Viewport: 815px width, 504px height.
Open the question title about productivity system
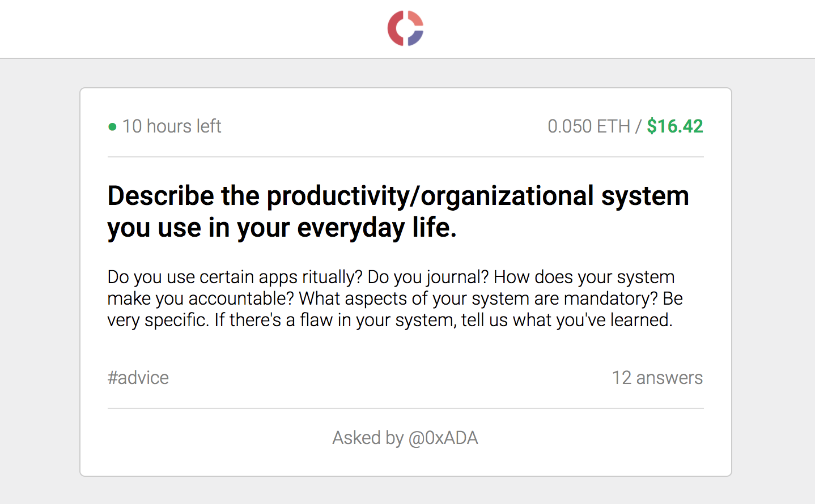point(398,211)
